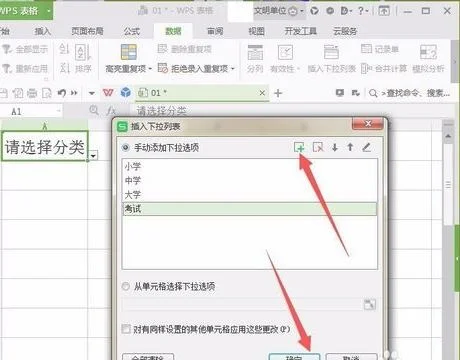Expand more quick access commands chevron
Screen dimensions: 460x360
coord(74,93)
